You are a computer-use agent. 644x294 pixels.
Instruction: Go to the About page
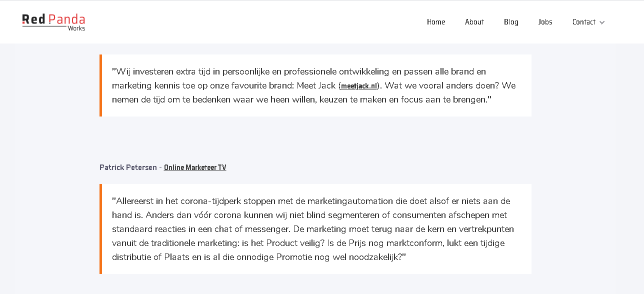click(474, 22)
